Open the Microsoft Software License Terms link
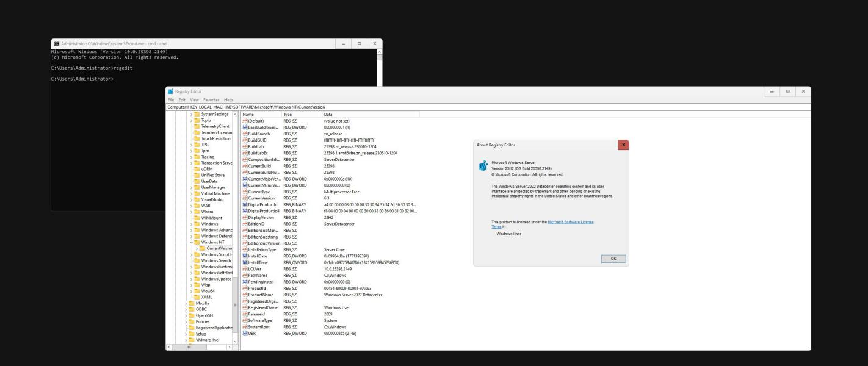 point(571,222)
